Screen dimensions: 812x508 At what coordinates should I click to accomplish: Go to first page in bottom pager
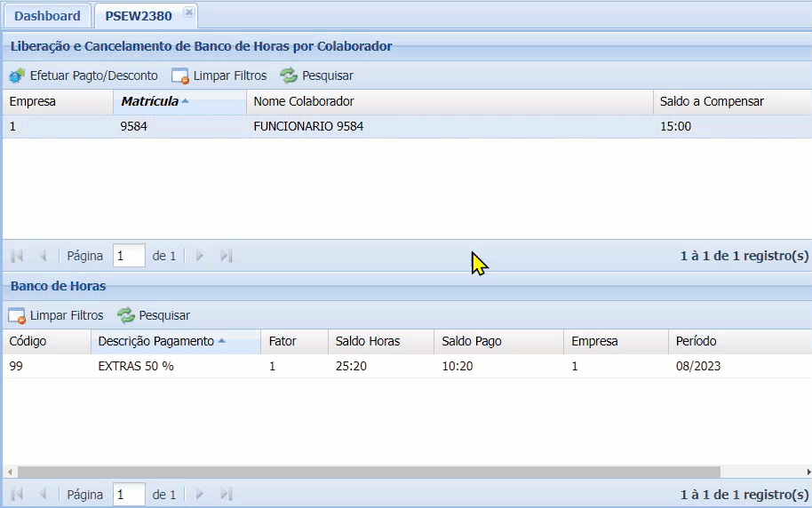[17, 495]
